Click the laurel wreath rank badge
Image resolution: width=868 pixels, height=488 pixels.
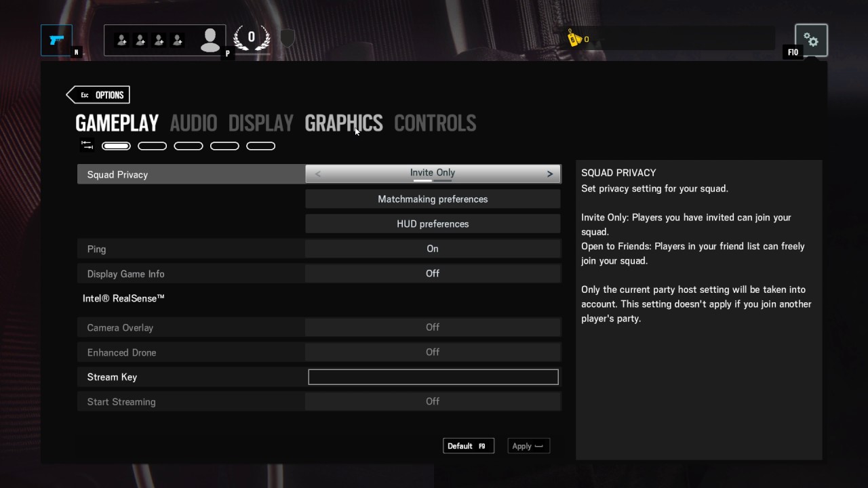pos(252,38)
